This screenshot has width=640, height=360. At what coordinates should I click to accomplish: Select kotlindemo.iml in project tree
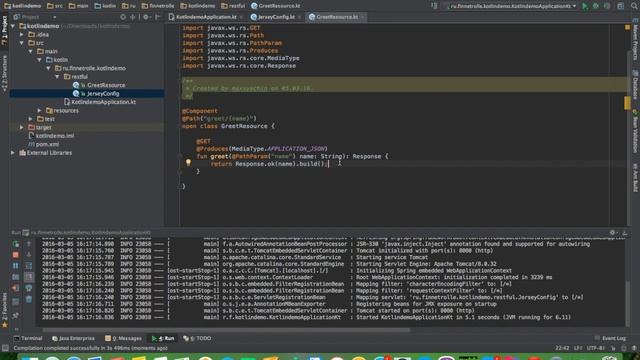(51, 136)
